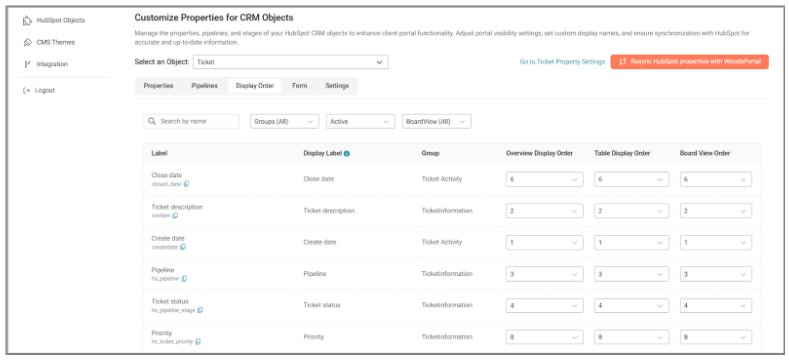
Task: Copy the content internal name icon
Action: (176, 215)
